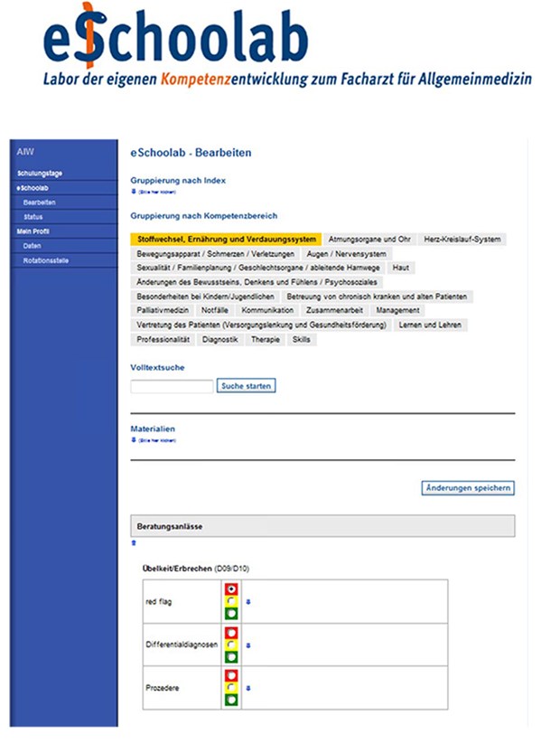
Task: Expand details arrow in Prozedere row
Action: click(x=248, y=688)
